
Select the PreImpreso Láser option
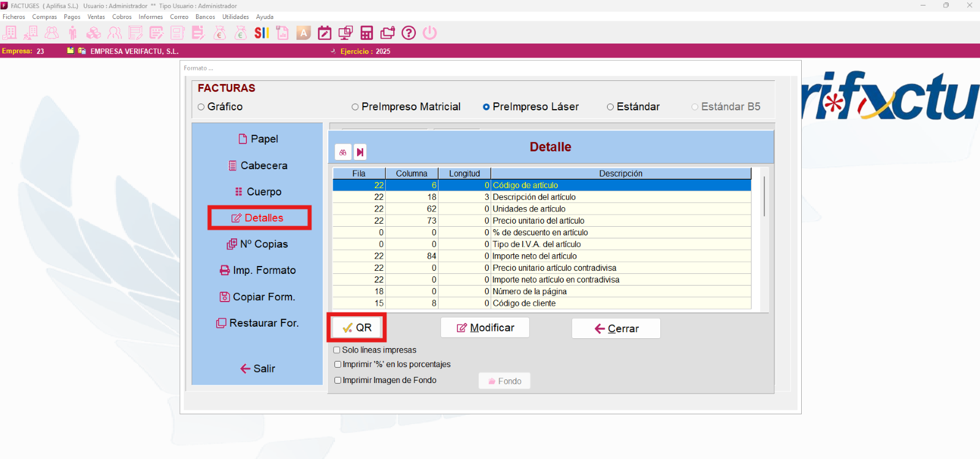click(530, 107)
